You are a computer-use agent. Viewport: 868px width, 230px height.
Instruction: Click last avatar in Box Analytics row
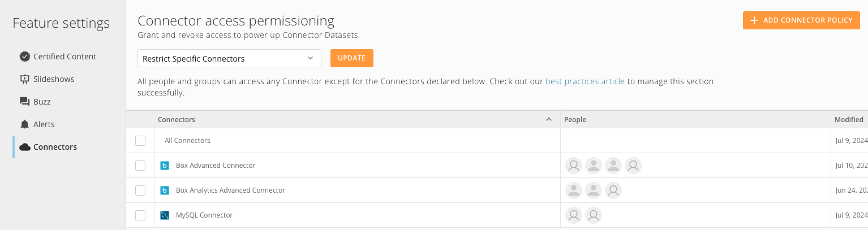(x=613, y=190)
